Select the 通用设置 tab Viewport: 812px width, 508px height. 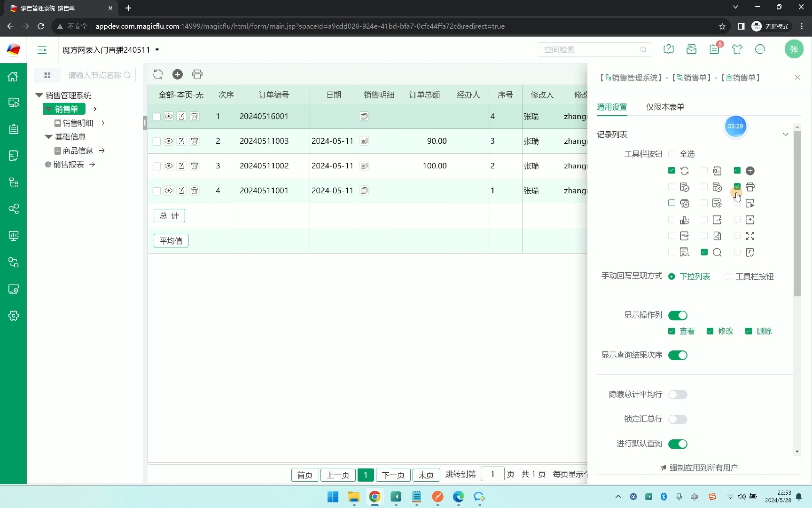612,107
